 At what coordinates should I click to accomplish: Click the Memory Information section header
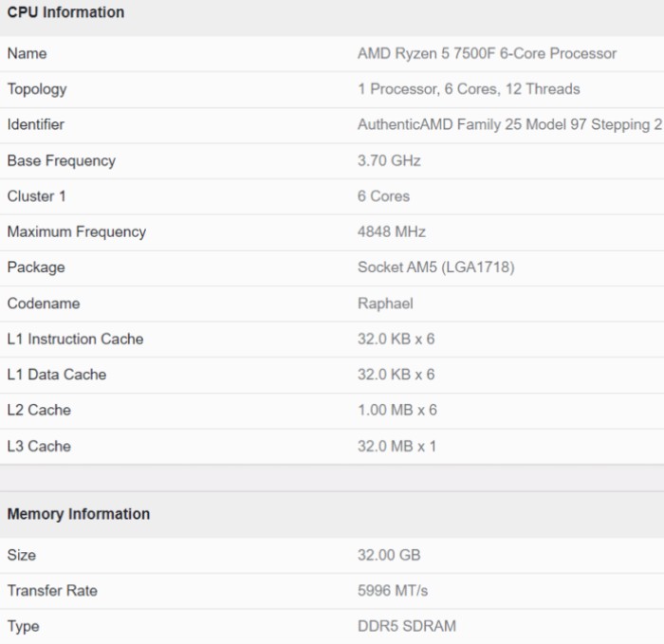[x=78, y=514]
